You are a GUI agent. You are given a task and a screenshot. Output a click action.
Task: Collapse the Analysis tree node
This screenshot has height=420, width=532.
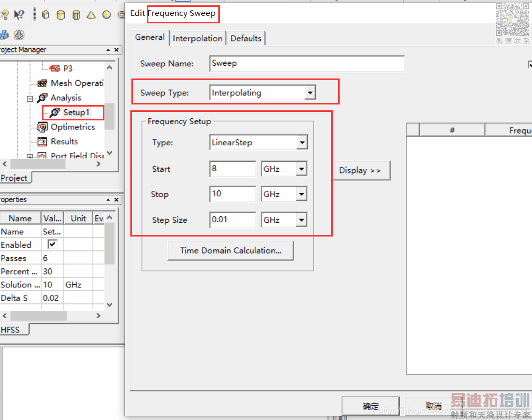pos(30,99)
